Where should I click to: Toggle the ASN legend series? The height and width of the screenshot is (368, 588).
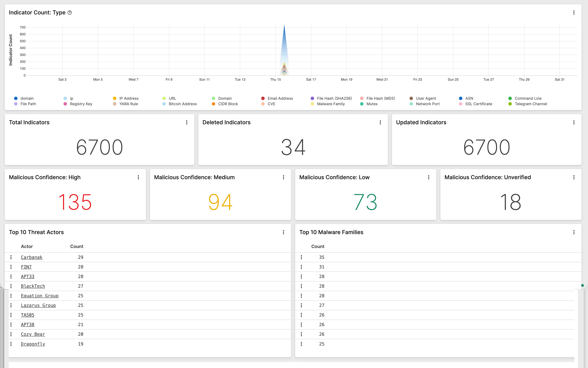coord(466,98)
